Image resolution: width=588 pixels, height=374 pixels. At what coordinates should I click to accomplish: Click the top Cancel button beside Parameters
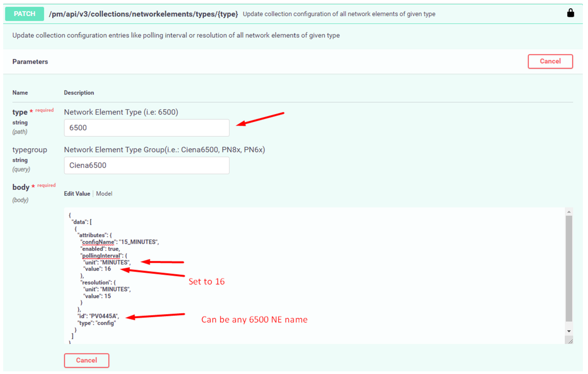click(x=550, y=61)
